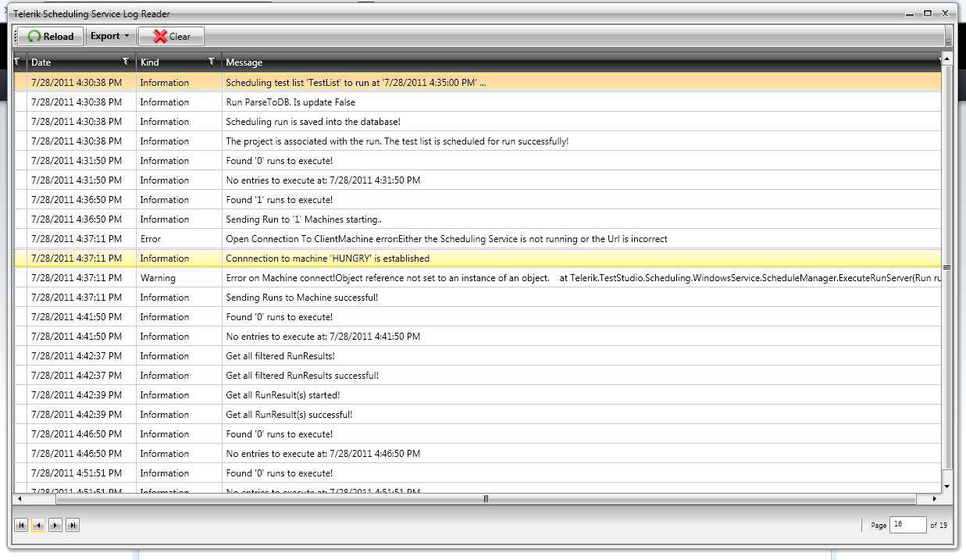The image size is (966, 560).
Task: Go to the next page
Action: (55, 526)
